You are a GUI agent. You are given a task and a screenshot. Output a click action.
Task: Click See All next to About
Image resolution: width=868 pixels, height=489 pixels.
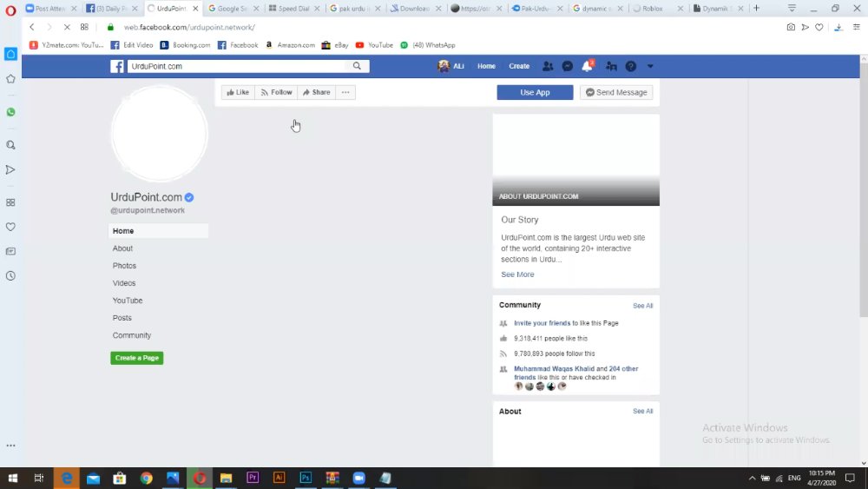[x=642, y=412]
